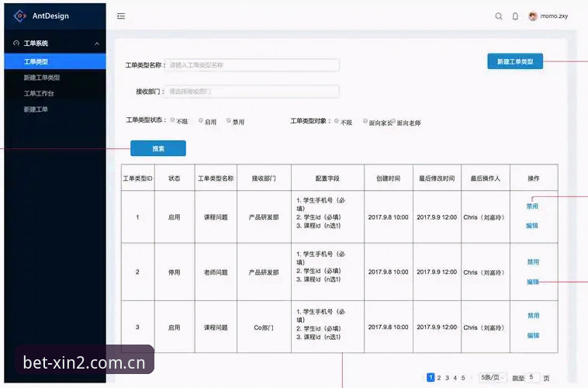Go to pagination page 4
This screenshot has width=588, height=388.
pyautogui.click(x=455, y=378)
